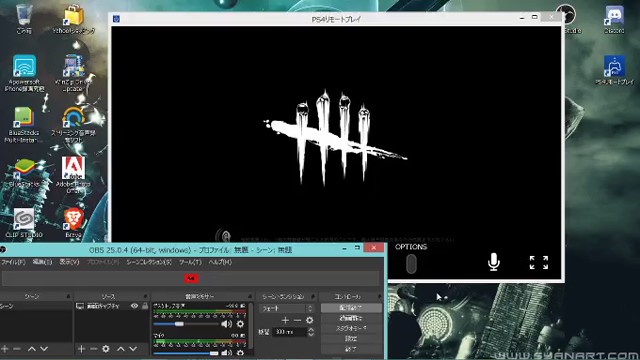640x360 pixels.
Task: Click transition duration stepper arrows
Action: (311, 332)
